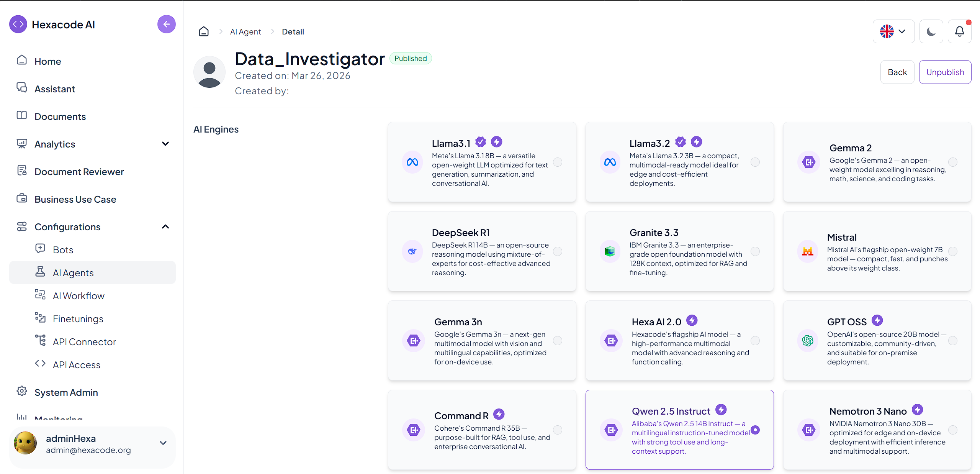Open the home breadcrumb icon

pyautogui.click(x=204, y=31)
